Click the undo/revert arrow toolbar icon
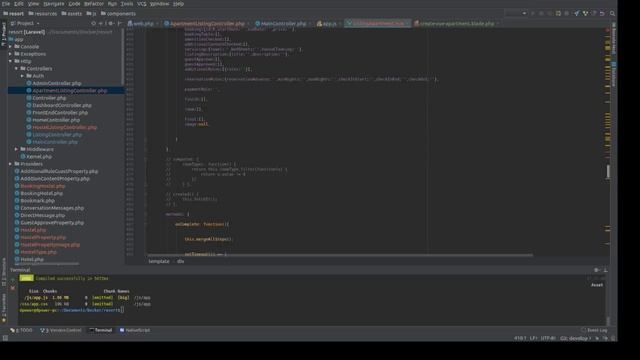 tap(602, 13)
